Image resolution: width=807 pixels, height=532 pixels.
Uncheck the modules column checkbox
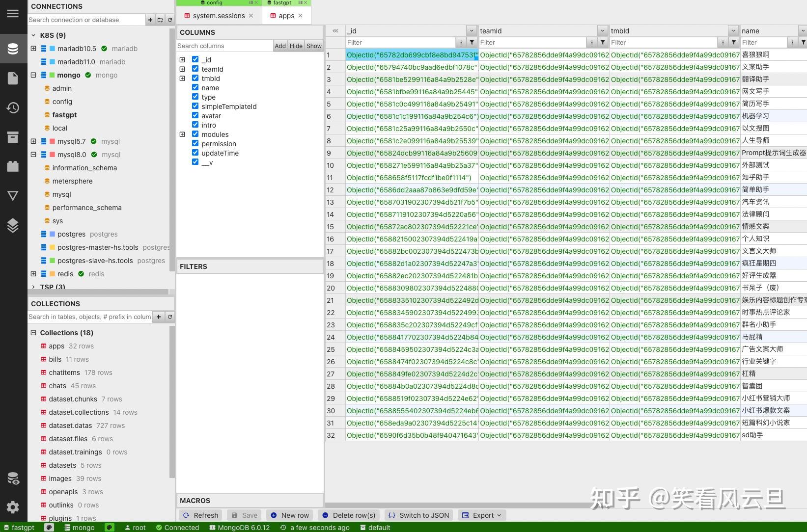click(x=195, y=133)
